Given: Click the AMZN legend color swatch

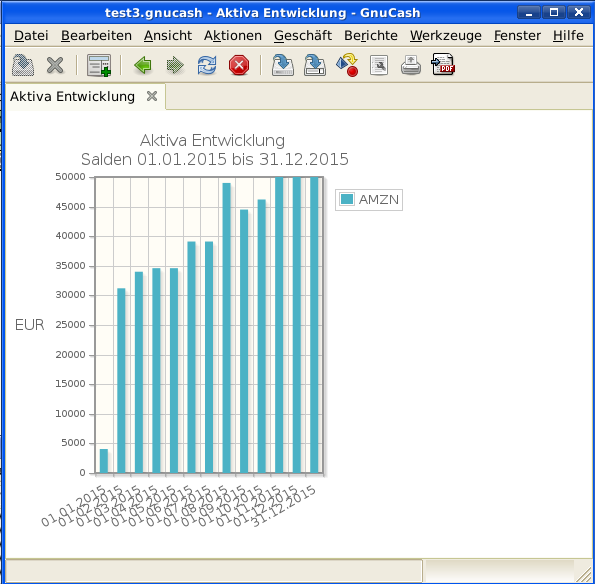Looking at the screenshot, I should pos(347,199).
